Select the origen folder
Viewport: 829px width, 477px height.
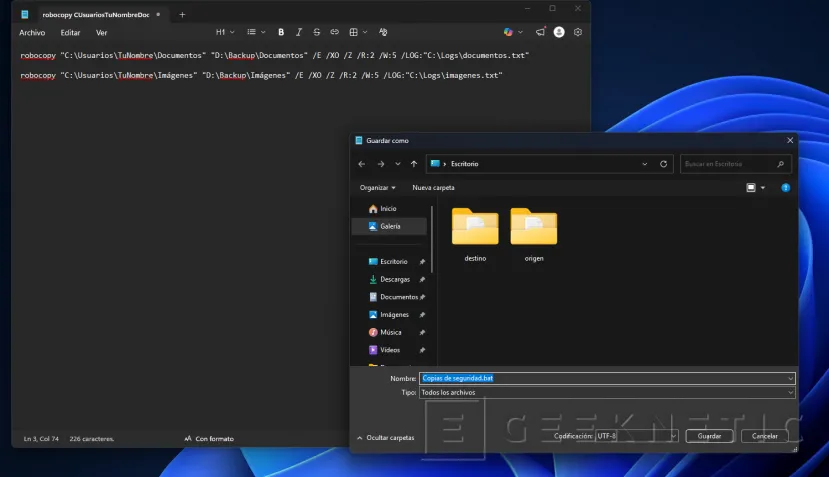coord(533,235)
